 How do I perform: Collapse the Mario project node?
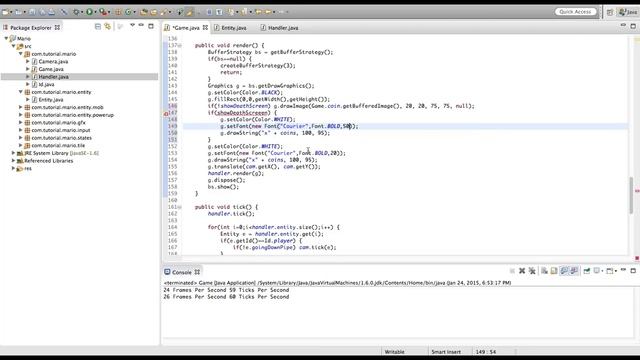click(x=6, y=38)
